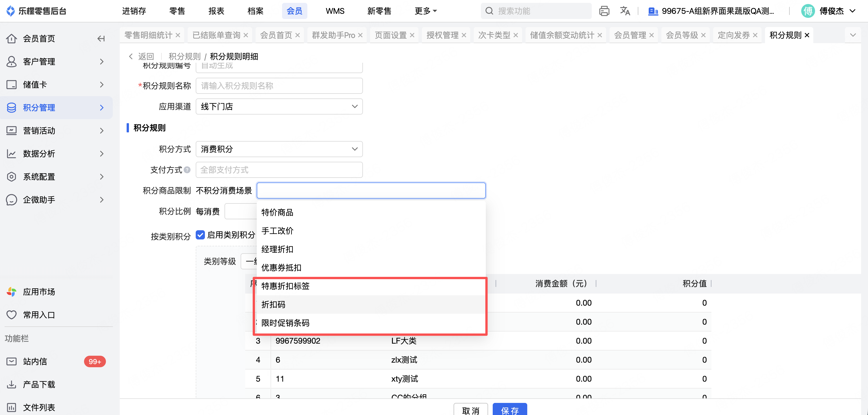The image size is (868, 415).
Task: Click the help icon beside 支付方式
Action: (x=187, y=170)
